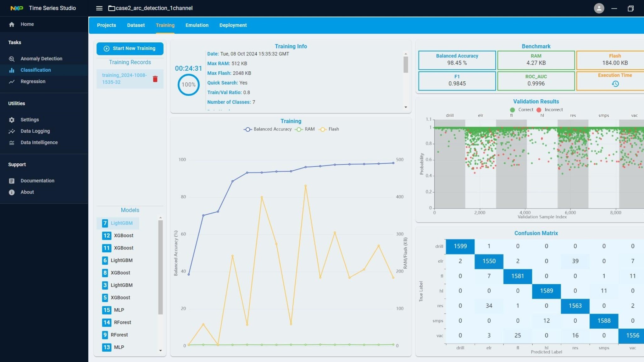Screen dimensions: 644x362
Task: Switch to the Deployment tab
Action: (233, 25)
